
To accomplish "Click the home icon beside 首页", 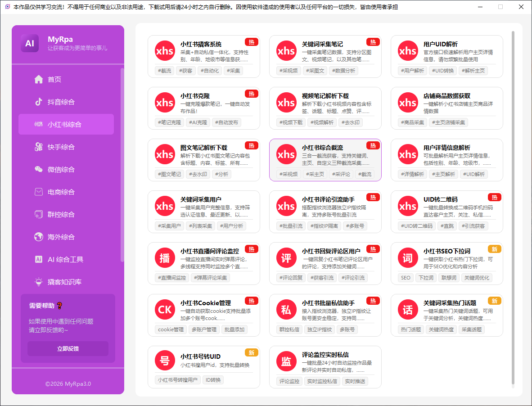I will point(39,79).
